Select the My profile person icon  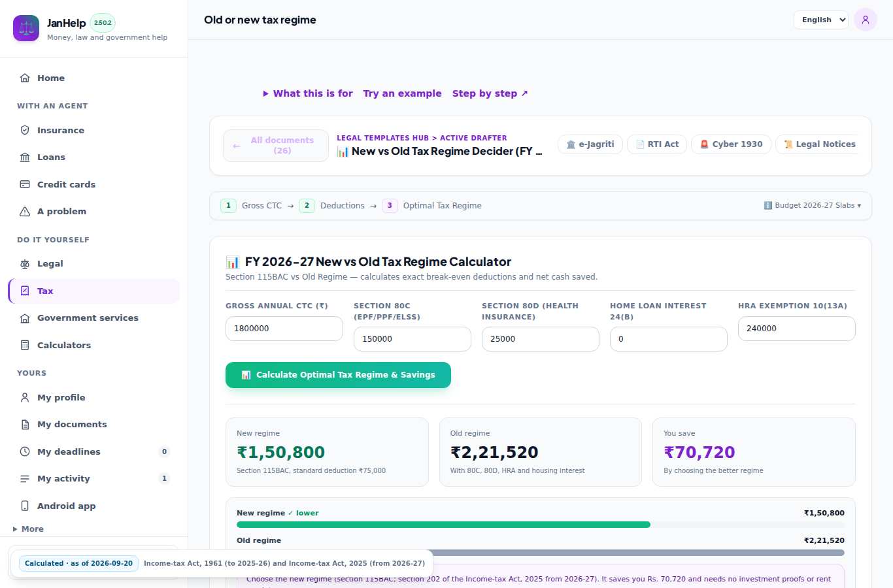tap(25, 397)
